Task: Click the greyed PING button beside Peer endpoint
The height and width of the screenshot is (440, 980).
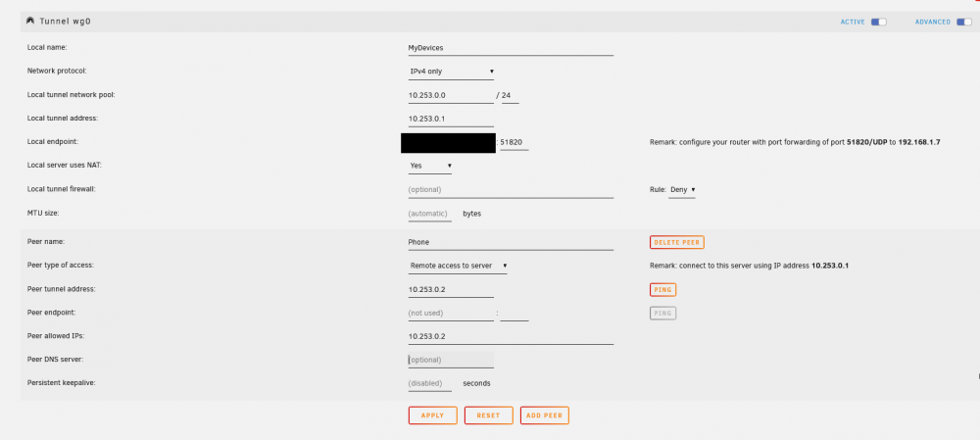Action: click(662, 314)
